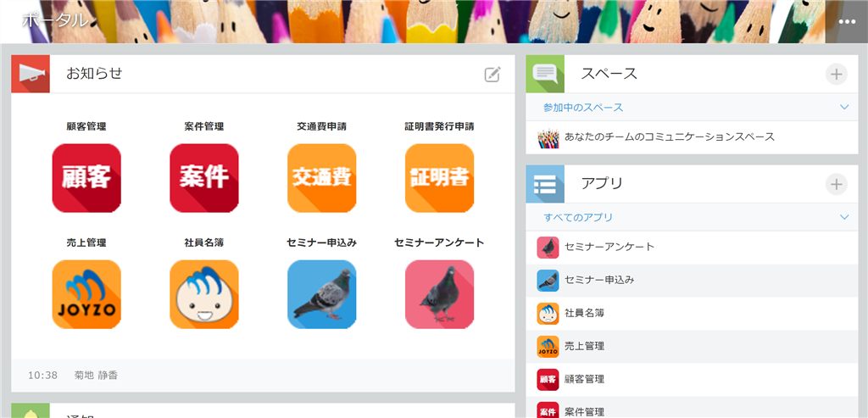Viewport: 868px width, 418px height.
Task: Click the pink pigeon icon in app list
Action: click(x=548, y=248)
